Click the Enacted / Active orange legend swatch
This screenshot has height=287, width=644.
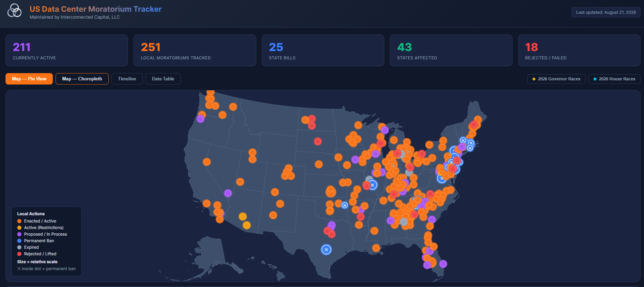point(19,221)
